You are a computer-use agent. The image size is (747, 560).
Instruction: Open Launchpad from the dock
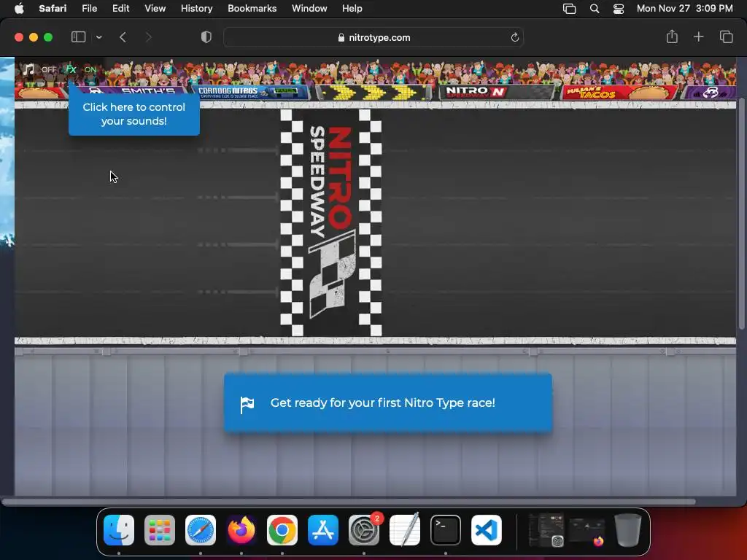tap(160, 530)
